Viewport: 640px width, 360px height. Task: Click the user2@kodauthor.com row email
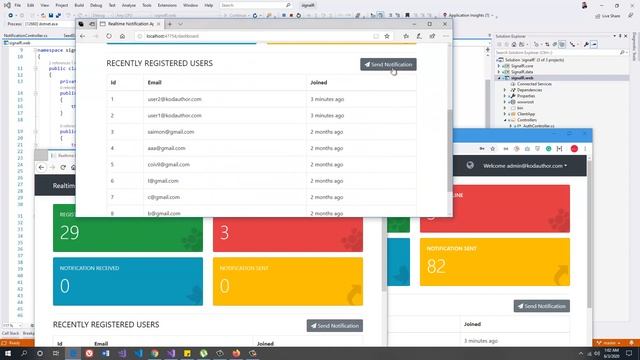(x=174, y=99)
